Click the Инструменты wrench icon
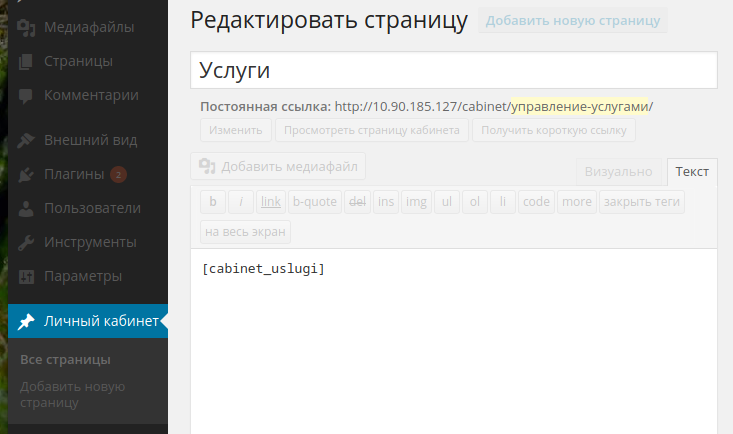This screenshot has width=733, height=434. (x=26, y=243)
